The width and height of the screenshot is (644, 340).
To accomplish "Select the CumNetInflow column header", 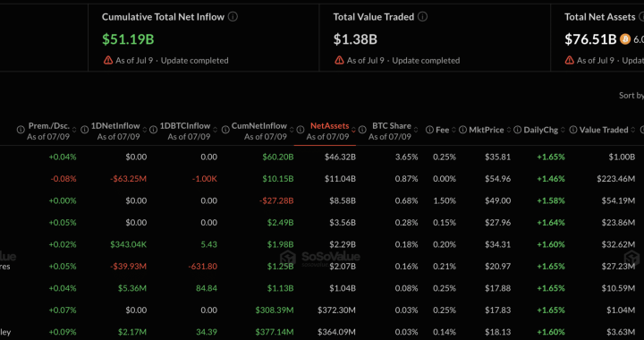I will (x=259, y=126).
